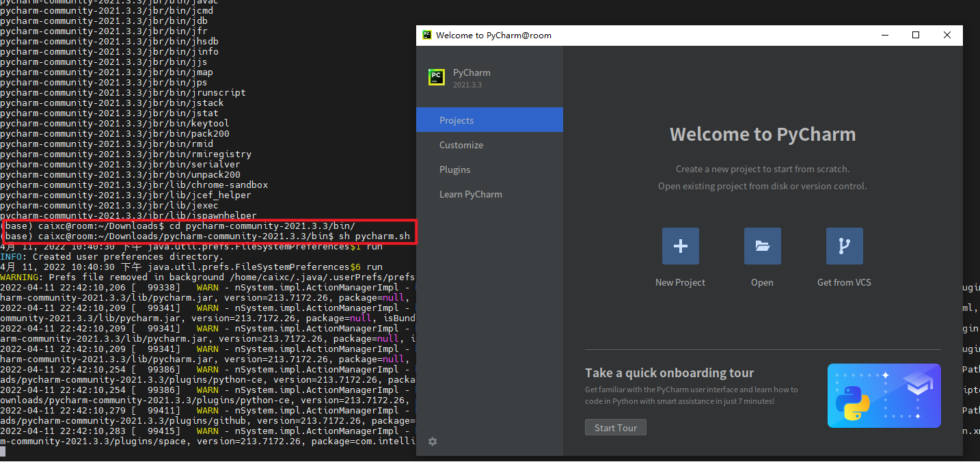This screenshot has width=980, height=462.
Task: Click the Start Tour button
Action: tap(616, 428)
